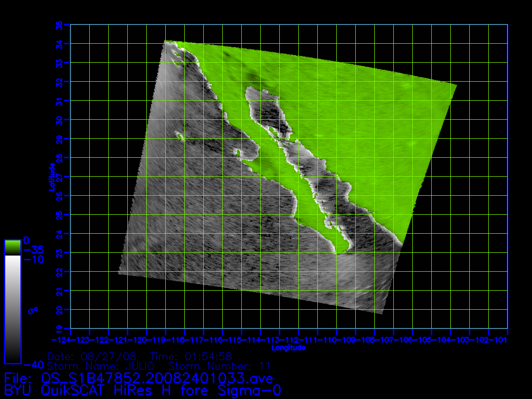Viewport: 532px width, 399px height.
Task: Click the -124 longitude tick label
Action: coord(61,340)
